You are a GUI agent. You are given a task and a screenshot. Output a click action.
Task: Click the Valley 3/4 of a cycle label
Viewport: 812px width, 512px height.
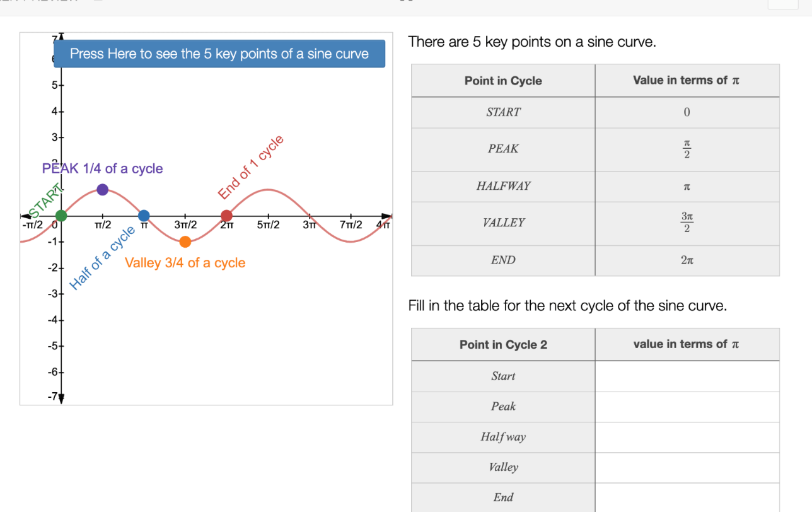(x=185, y=263)
